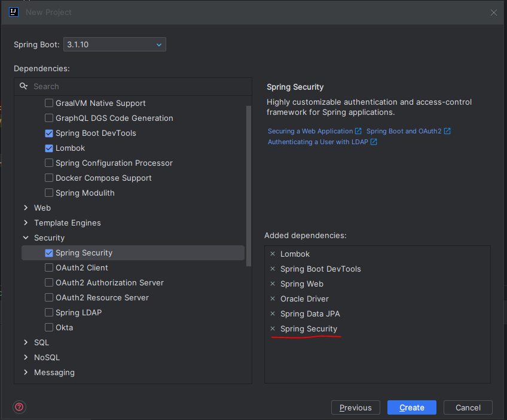Viewport: 507px width, 420px height.
Task: Check Spring LDAP
Action: pyautogui.click(x=49, y=312)
